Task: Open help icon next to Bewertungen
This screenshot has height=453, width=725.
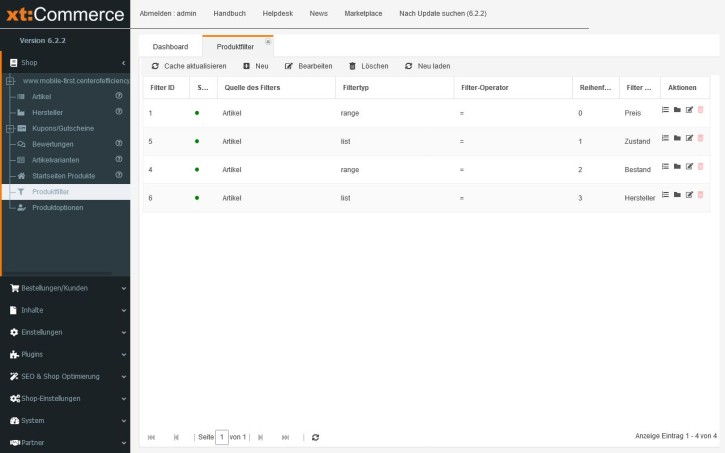Action: tap(119, 143)
